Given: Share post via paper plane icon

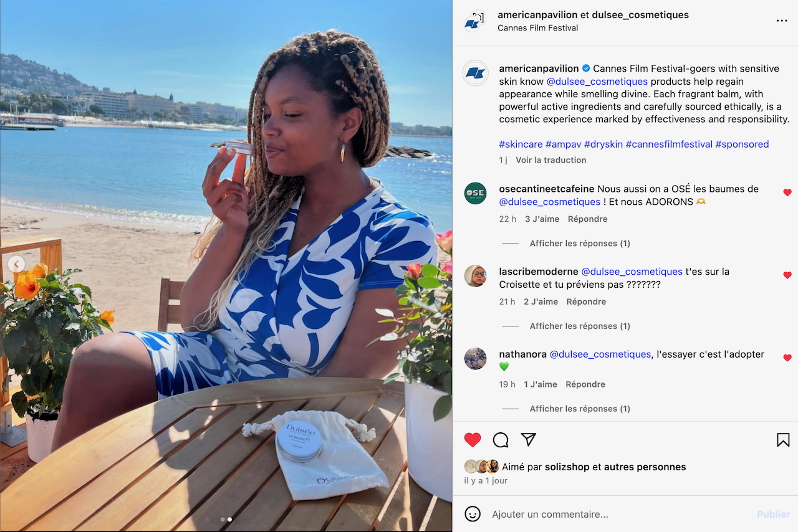Looking at the screenshot, I should coord(529,440).
